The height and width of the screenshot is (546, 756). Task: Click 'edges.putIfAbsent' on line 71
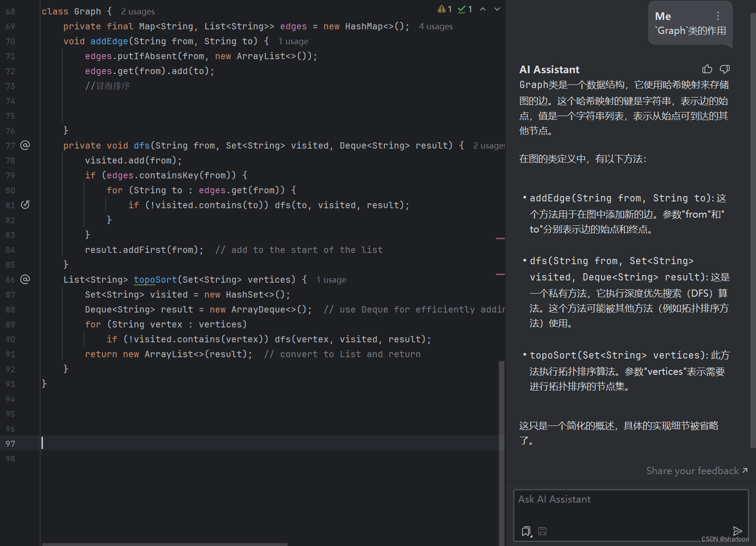pos(131,56)
